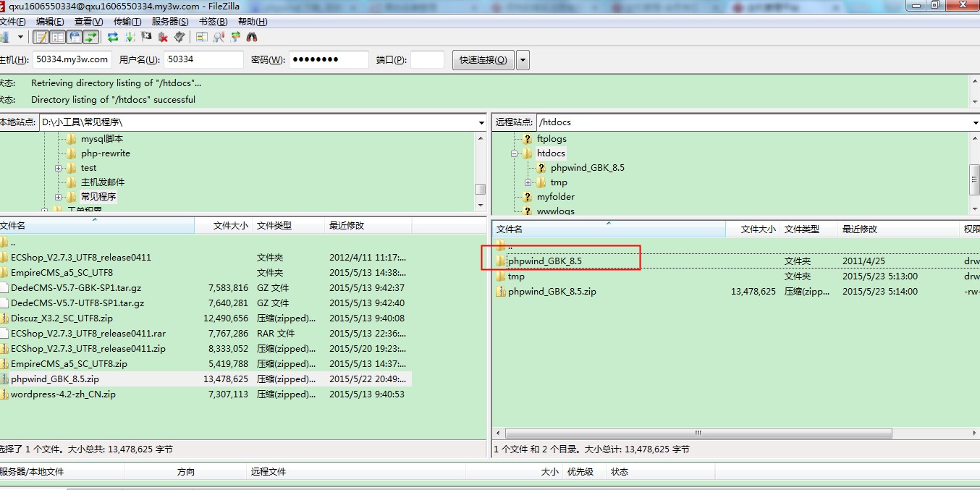Refresh the file and folder lists

click(113, 37)
